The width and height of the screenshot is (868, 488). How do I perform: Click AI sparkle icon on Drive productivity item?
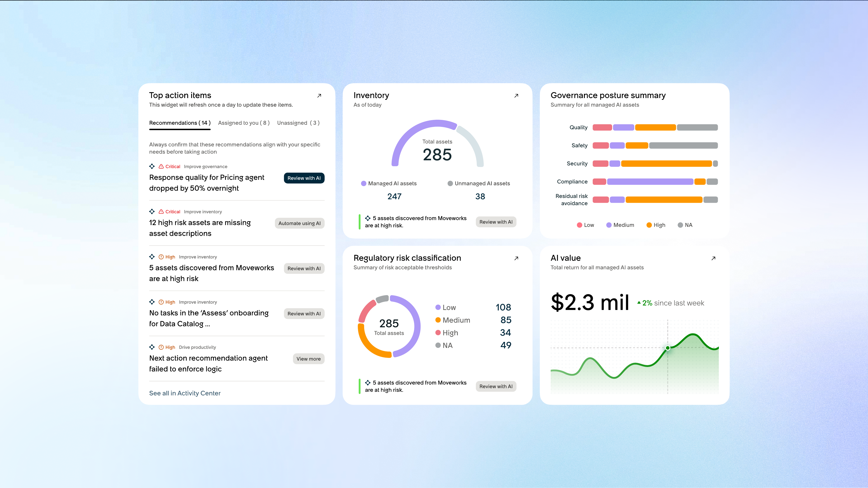152,347
